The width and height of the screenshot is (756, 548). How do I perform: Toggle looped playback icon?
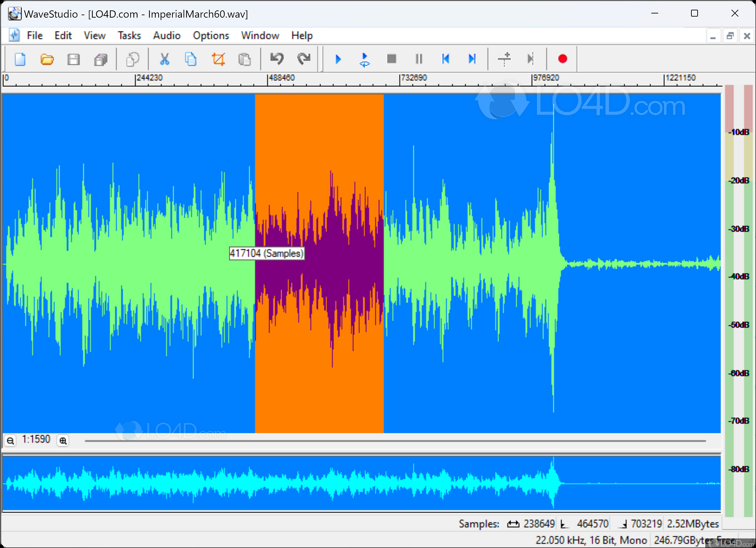(x=365, y=59)
